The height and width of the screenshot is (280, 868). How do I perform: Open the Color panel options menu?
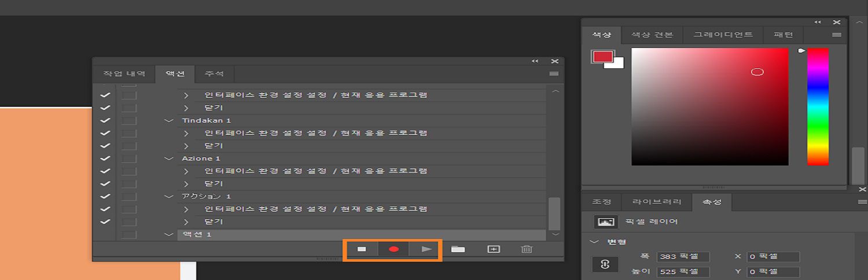tap(837, 35)
